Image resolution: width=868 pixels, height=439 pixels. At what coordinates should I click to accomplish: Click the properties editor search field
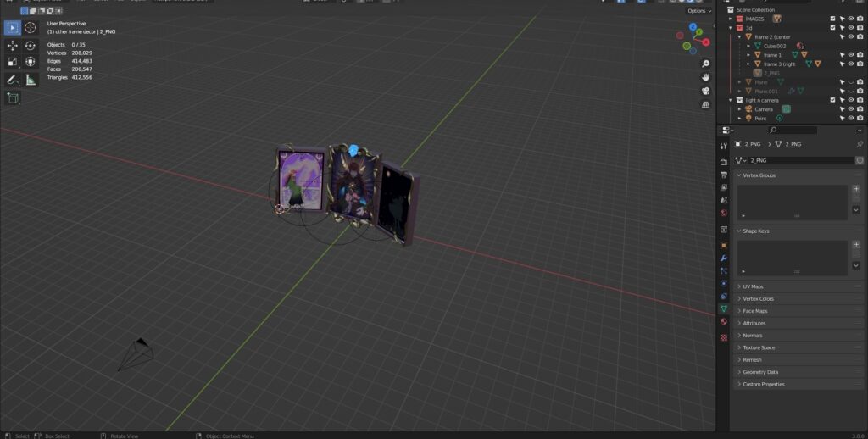click(793, 131)
